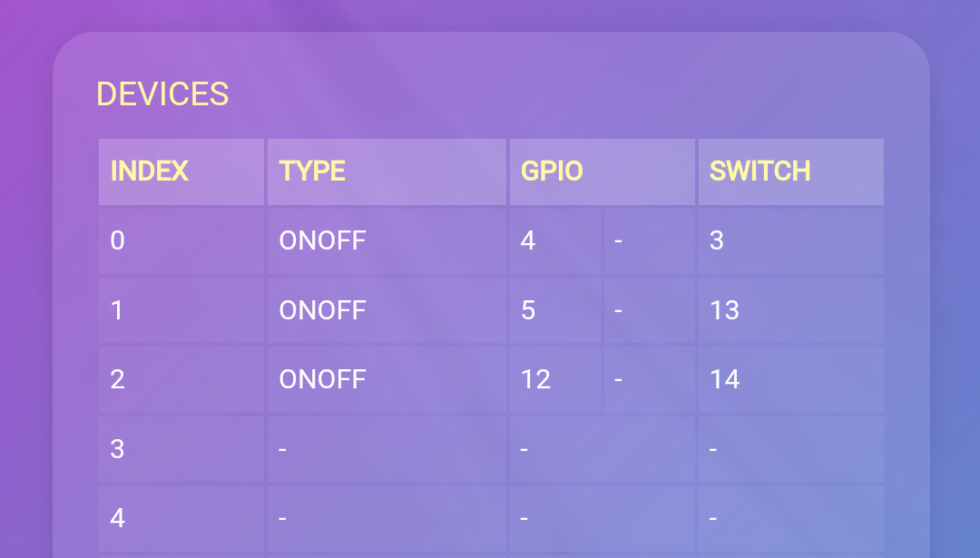Select device index 0 cell

[118, 240]
